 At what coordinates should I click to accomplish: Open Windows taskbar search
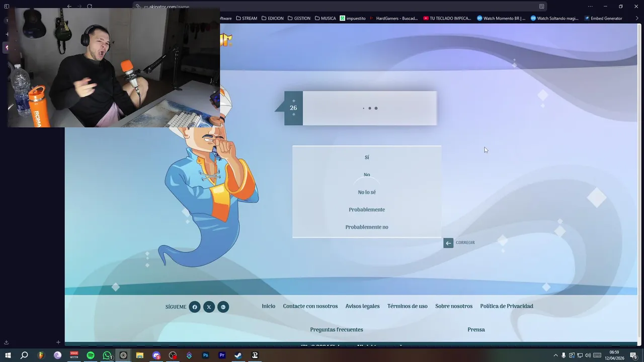pyautogui.click(x=24, y=355)
